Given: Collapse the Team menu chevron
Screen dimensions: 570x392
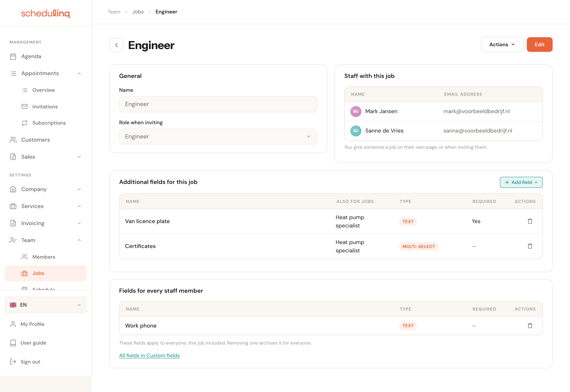Looking at the screenshot, I should 79,240.
